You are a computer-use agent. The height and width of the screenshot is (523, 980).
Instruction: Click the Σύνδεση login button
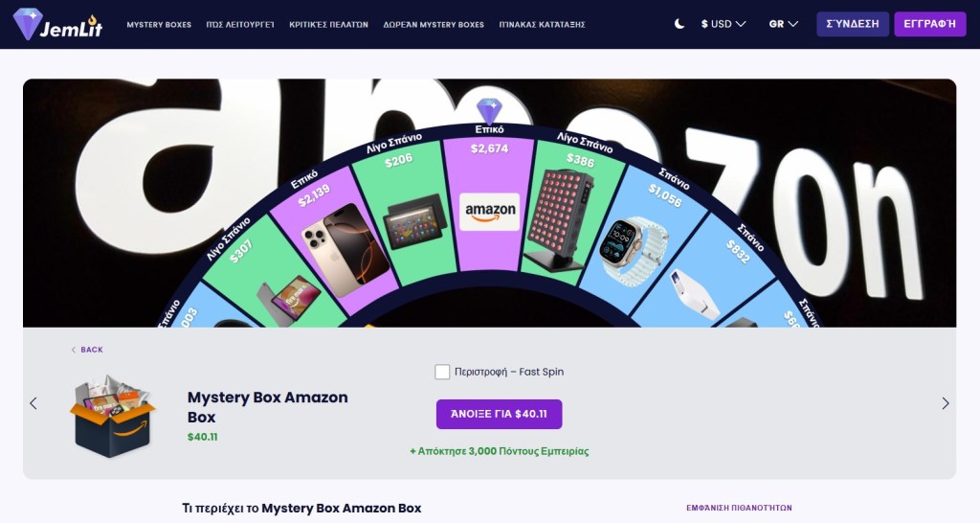point(853,24)
